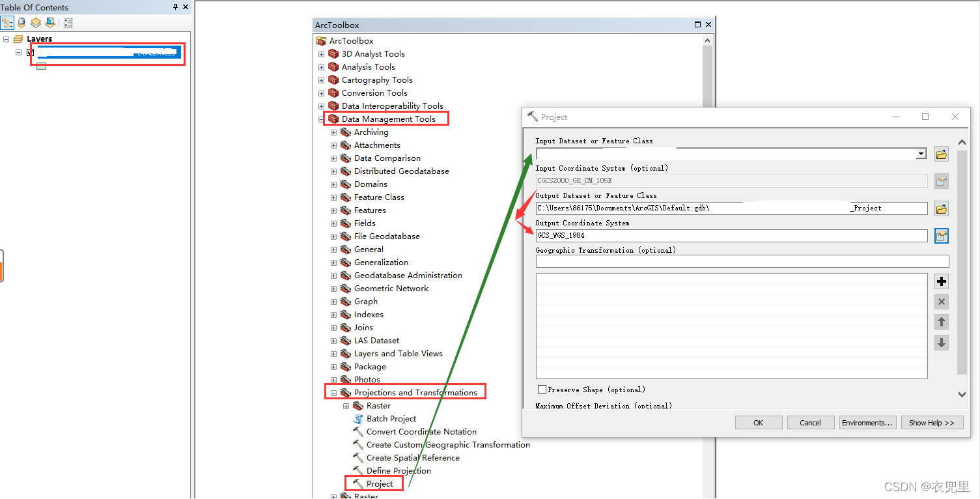
Task: Click the ArcToolbox root toolbox icon
Action: point(321,41)
